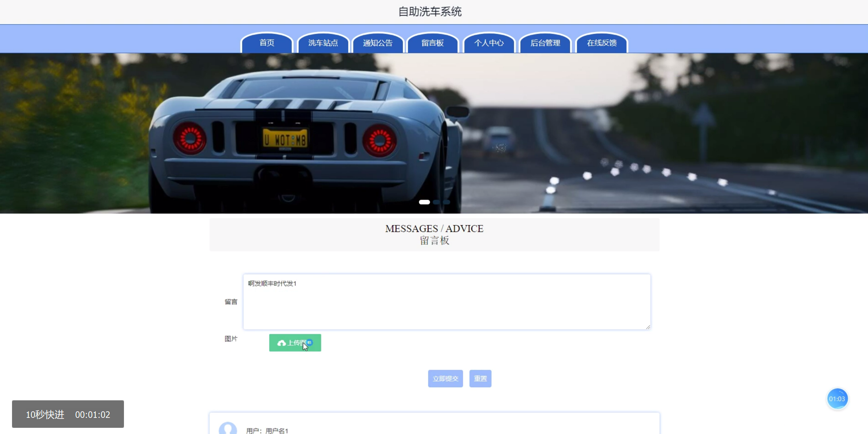The width and height of the screenshot is (868, 434).
Task: Focus the 留言 message text area
Action: 446,302
